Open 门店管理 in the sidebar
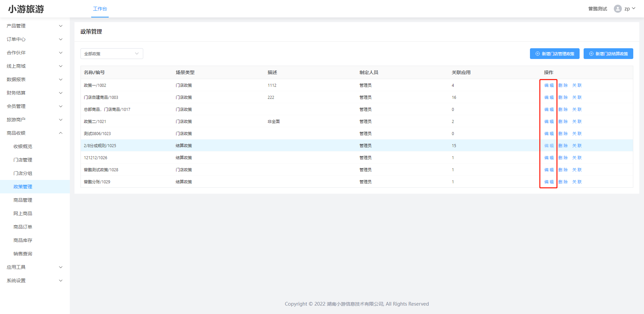The image size is (644, 314). [23, 160]
